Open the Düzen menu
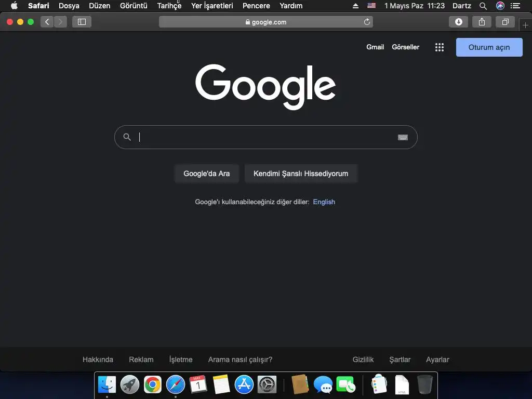 coord(99,6)
